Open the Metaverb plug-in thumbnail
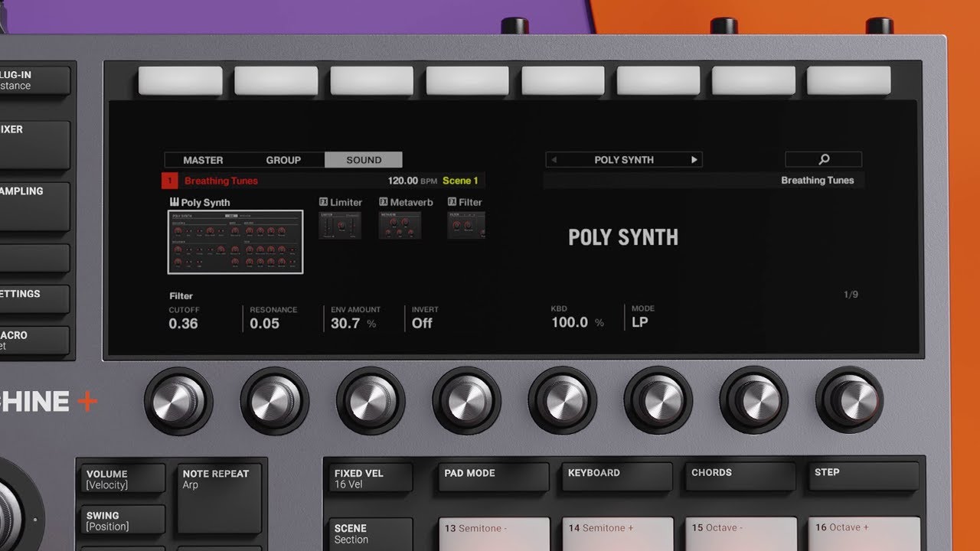The height and width of the screenshot is (551, 980). tap(400, 225)
